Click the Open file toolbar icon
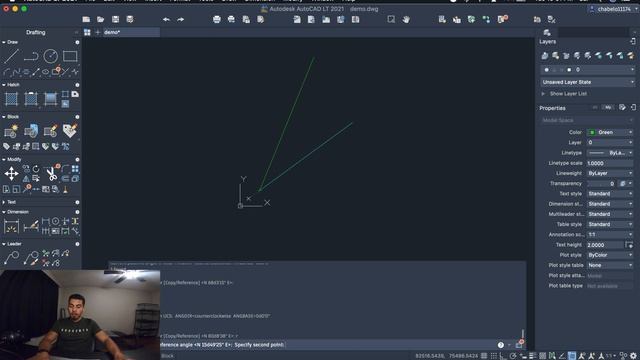Screen dimensions: 640x360 click(100, 19)
